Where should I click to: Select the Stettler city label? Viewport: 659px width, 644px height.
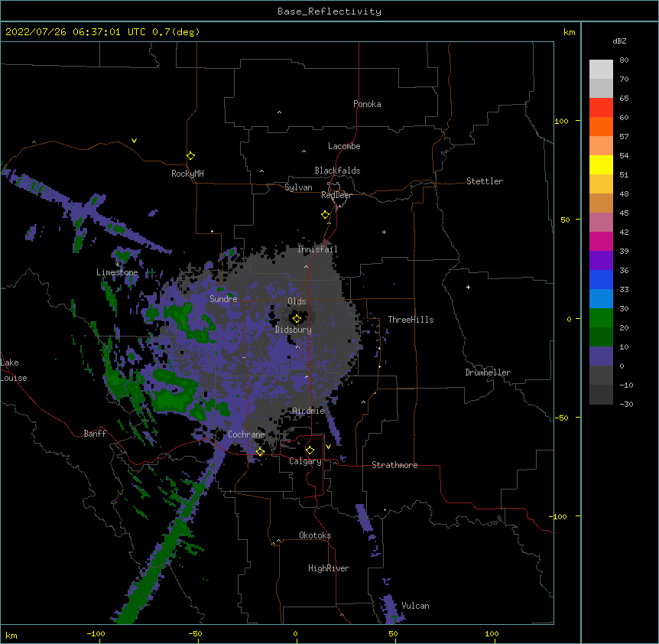pos(485,181)
